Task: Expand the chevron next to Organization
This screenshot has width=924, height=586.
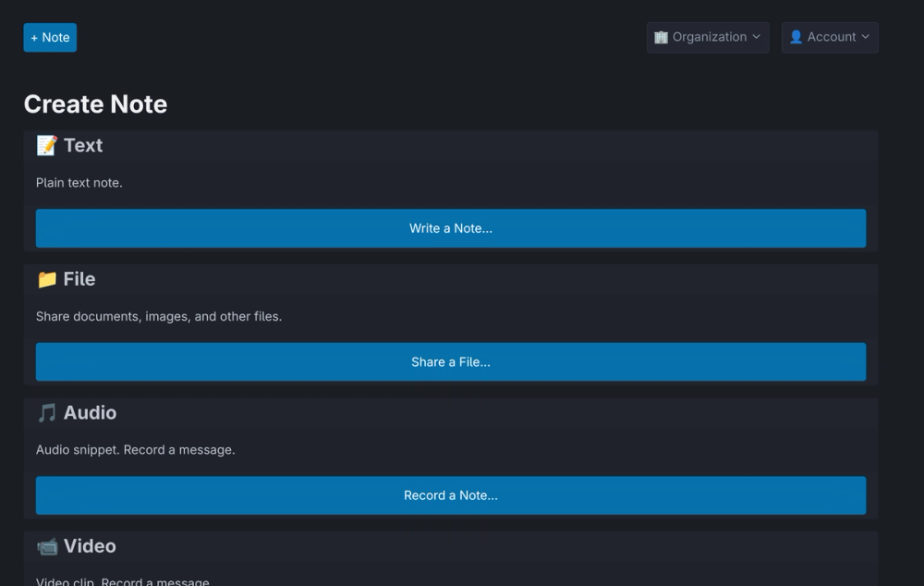Action: pyautogui.click(x=756, y=37)
